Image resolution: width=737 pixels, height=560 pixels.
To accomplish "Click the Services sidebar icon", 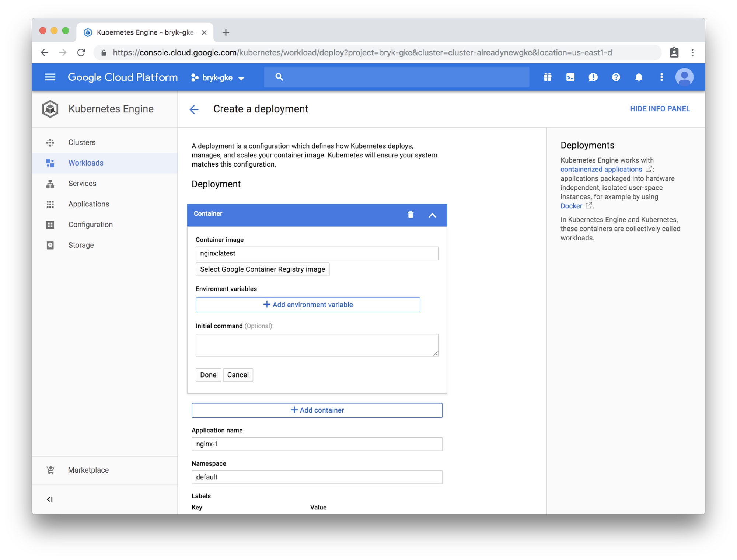I will [50, 184].
